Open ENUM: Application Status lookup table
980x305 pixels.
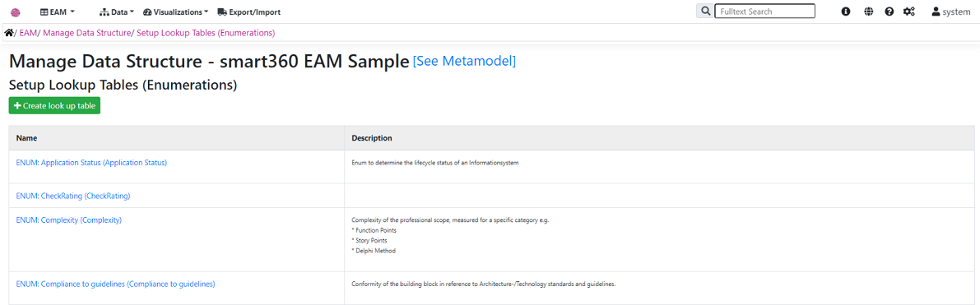pyautogui.click(x=91, y=163)
